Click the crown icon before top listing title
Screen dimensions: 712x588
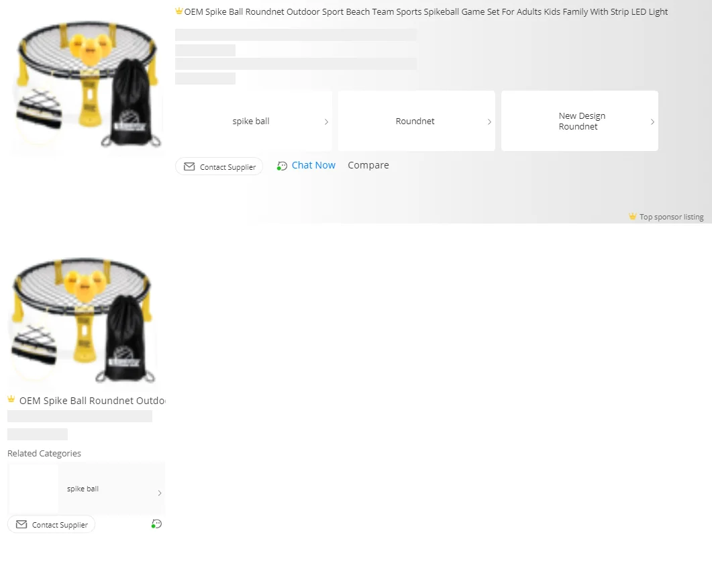[x=179, y=11]
